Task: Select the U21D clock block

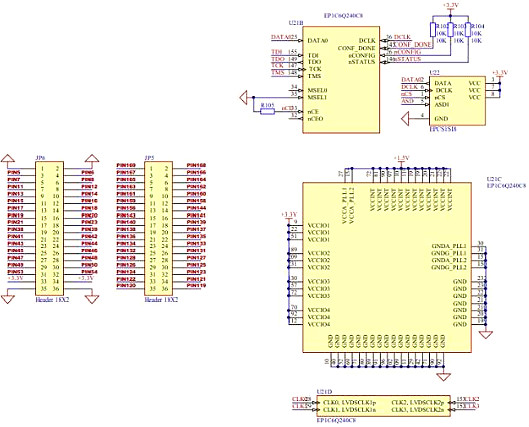Action: (x=383, y=406)
